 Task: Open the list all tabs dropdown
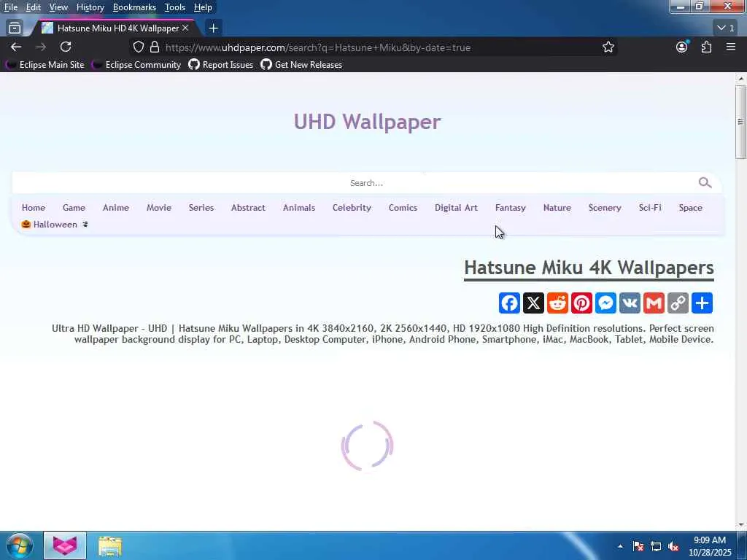click(726, 28)
